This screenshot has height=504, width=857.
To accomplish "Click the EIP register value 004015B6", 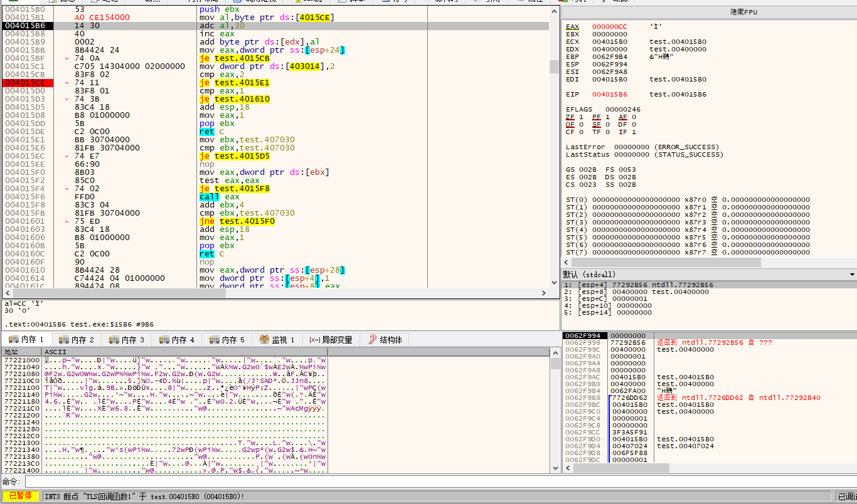I will pos(609,95).
